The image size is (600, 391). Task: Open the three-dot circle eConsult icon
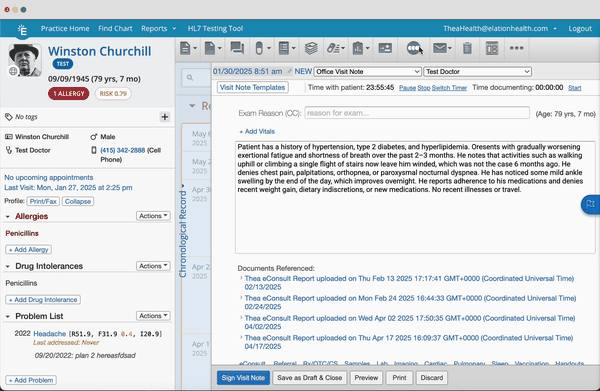tap(414, 48)
